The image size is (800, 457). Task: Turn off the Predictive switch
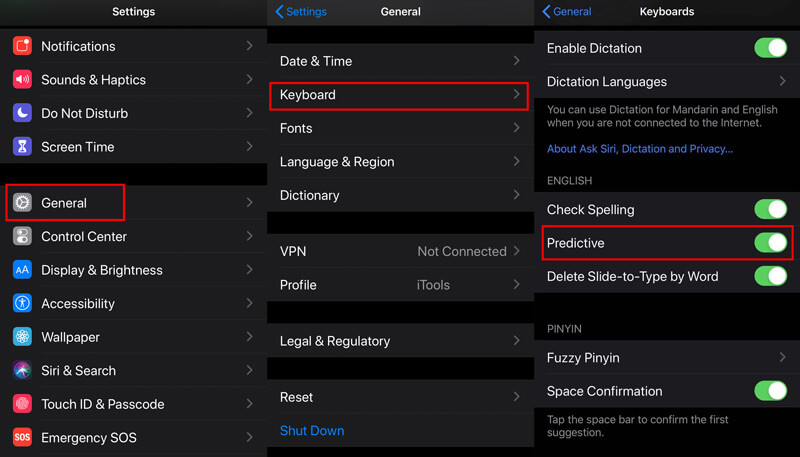[x=770, y=243]
